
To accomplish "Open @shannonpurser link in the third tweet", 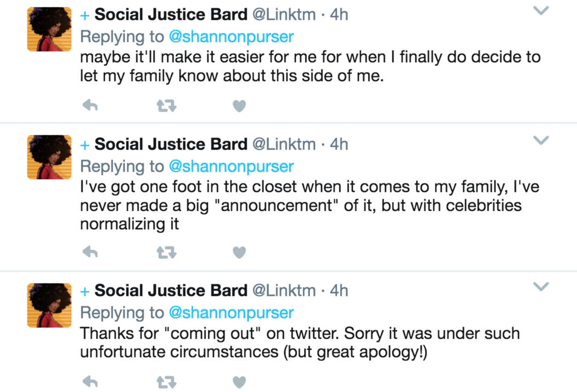I will (x=231, y=313).
